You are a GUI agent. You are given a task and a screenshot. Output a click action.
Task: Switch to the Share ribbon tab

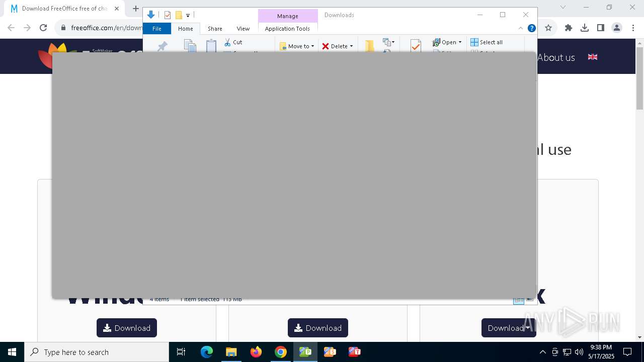click(x=215, y=29)
